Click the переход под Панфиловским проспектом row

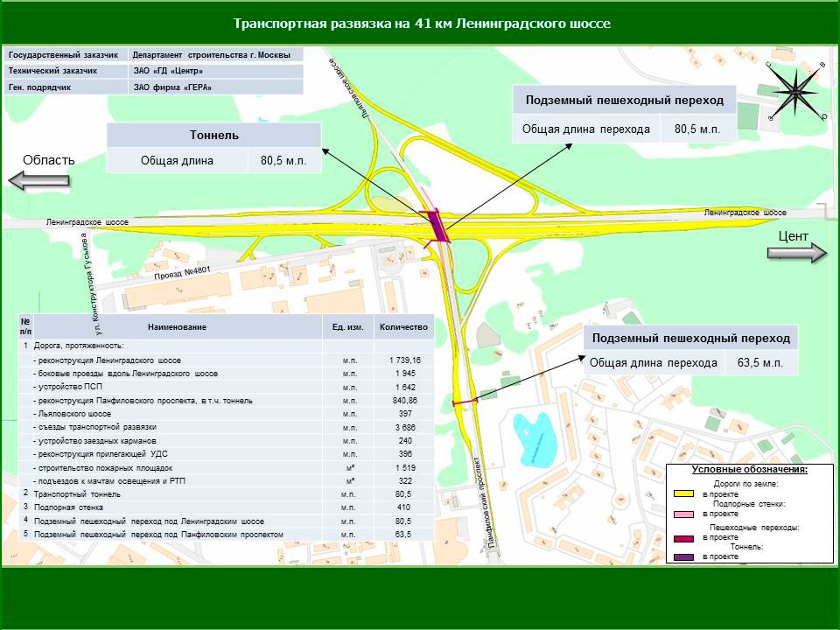click(226, 534)
